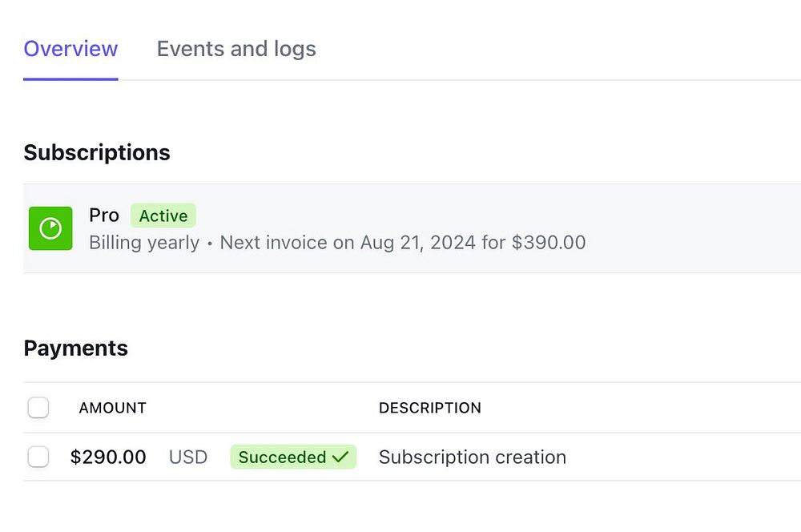This screenshot has width=801, height=532.
Task: Sort by the AMOUNT column header
Action: pos(112,408)
